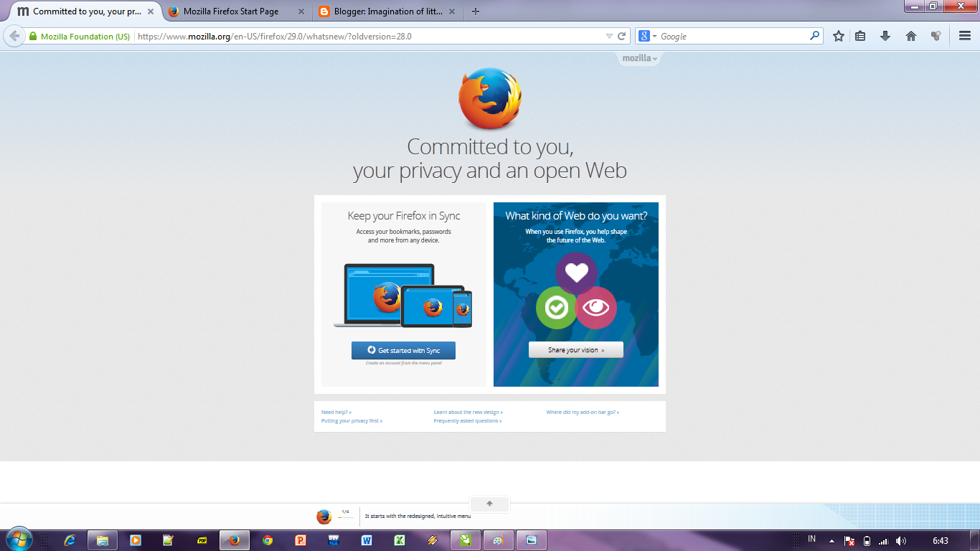Click the volume speaker tray icon
The height and width of the screenshot is (551, 980).
pos(900,541)
